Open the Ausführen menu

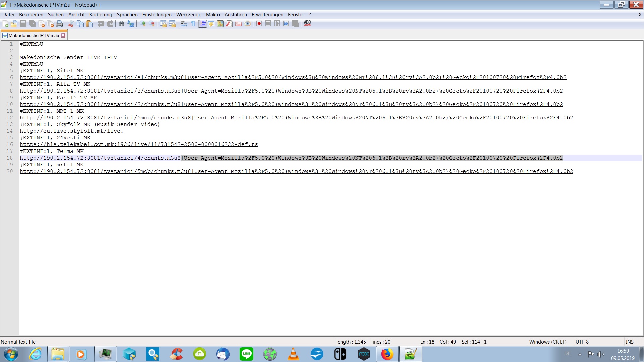pos(236,15)
